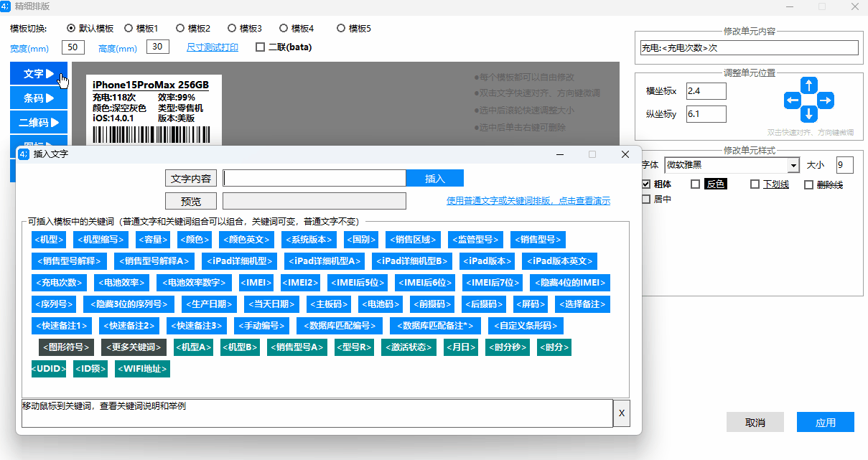Select the <WIFI地址> keyword tag
The height and width of the screenshot is (460, 868).
pos(141,369)
